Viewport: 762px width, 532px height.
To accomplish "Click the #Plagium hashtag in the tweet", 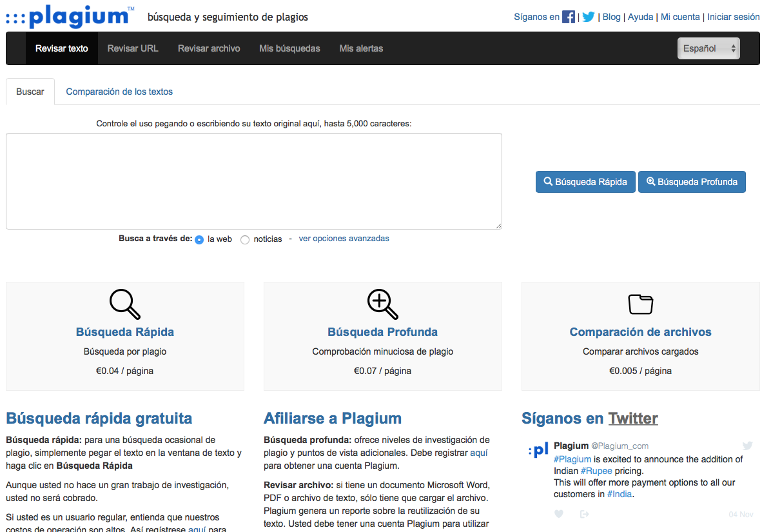I will click(572, 459).
